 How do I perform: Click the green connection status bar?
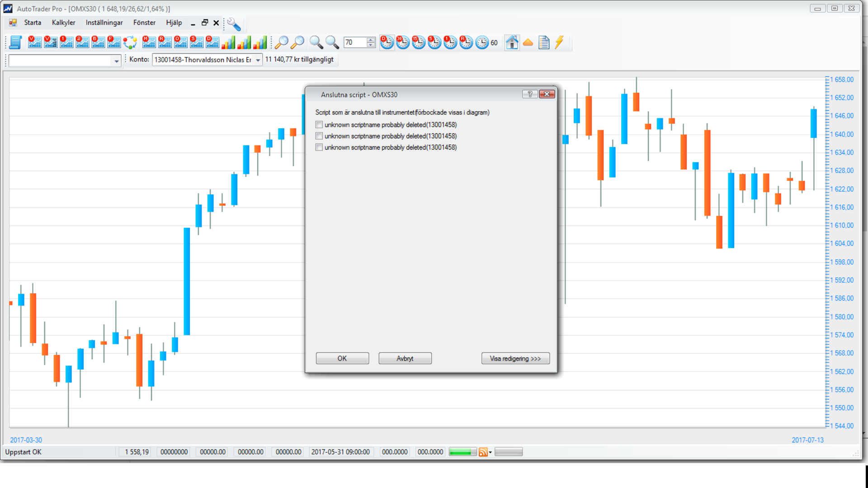pos(462,452)
